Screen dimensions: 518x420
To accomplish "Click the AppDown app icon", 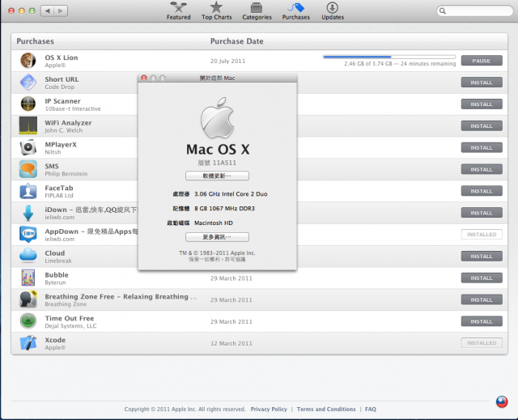I will tap(28, 235).
